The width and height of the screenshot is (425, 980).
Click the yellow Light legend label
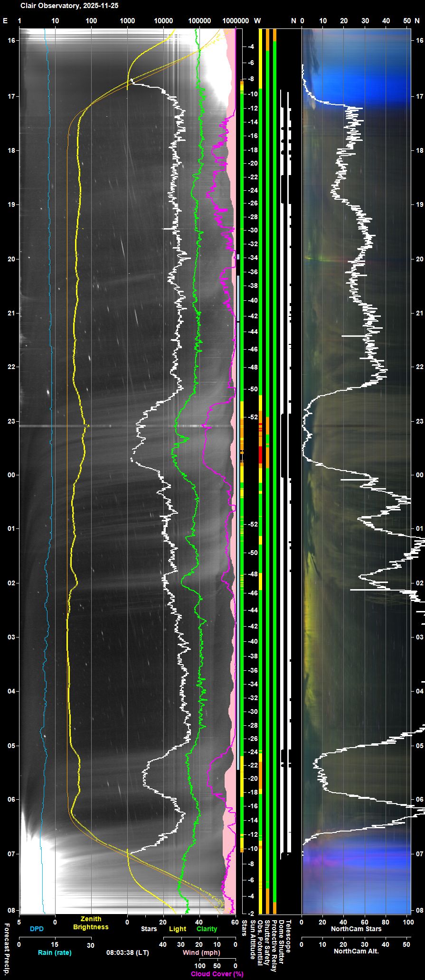coord(178,929)
